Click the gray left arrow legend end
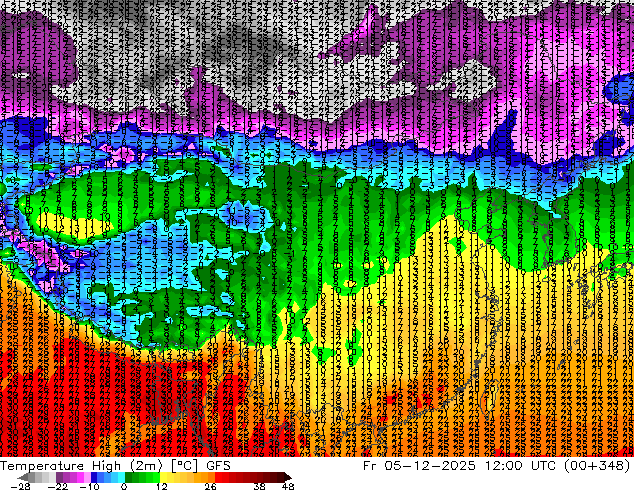The image size is (634, 490). point(23,477)
